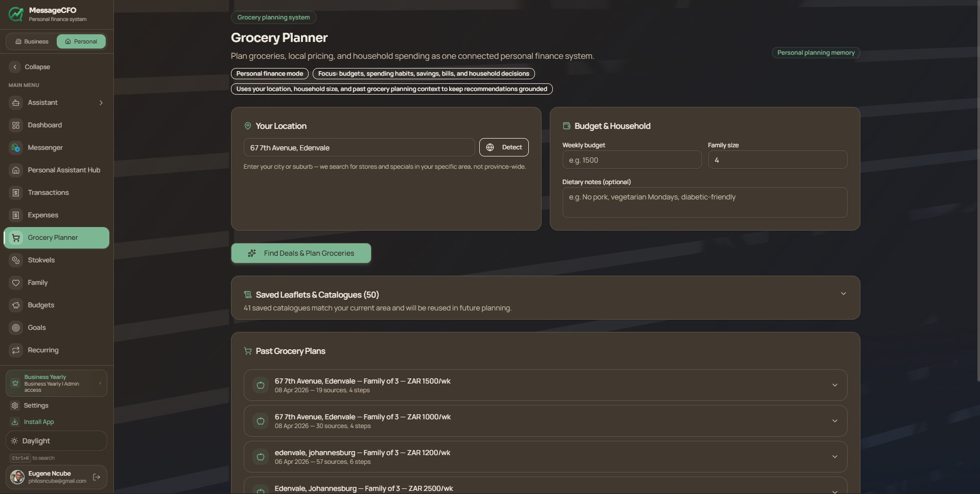This screenshot has height=494, width=980.
Task: Open the Recurring payments section
Action: coord(42,350)
